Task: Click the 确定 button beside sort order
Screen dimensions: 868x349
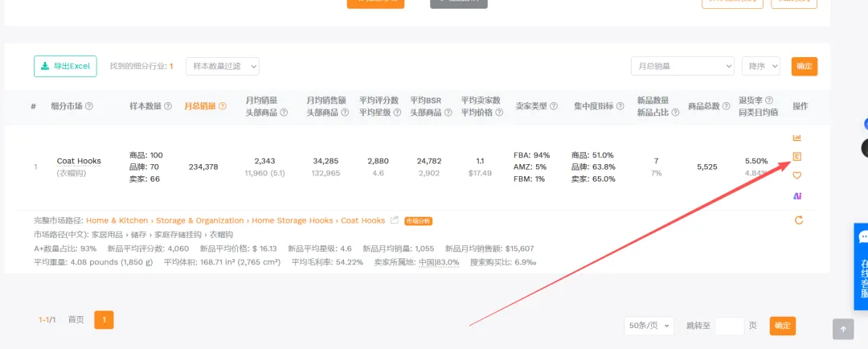Action: pyautogui.click(x=805, y=66)
